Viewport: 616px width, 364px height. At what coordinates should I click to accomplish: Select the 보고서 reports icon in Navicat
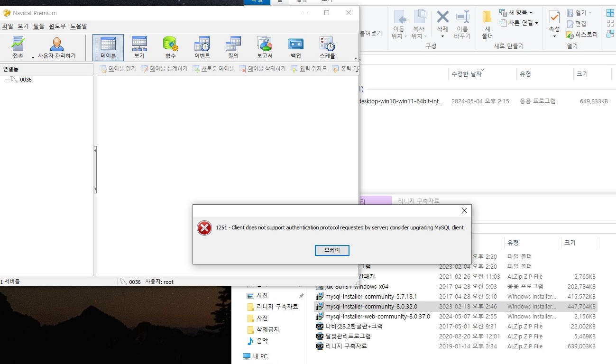[265, 47]
